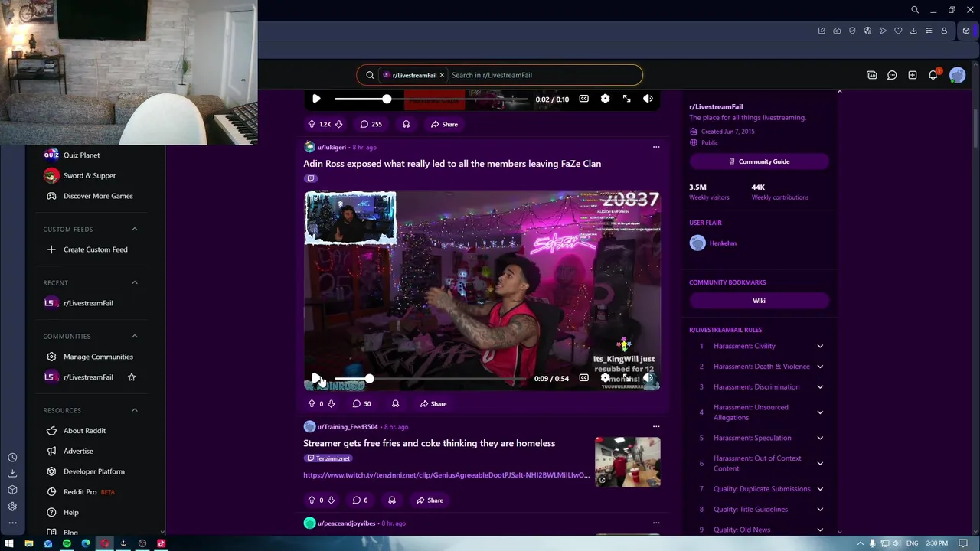Expand rule 1 Harassment: Civility
Viewport: 980px width, 551px height.
click(x=820, y=346)
